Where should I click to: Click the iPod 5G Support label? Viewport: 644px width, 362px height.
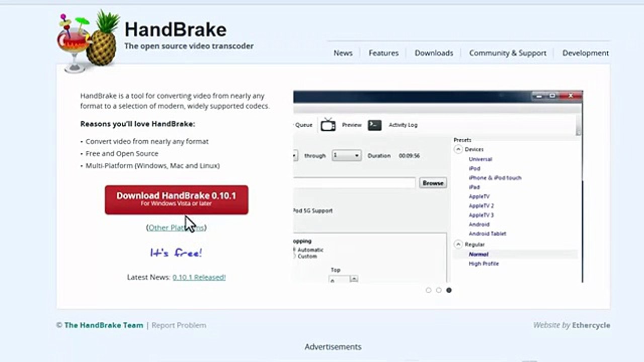click(313, 211)
